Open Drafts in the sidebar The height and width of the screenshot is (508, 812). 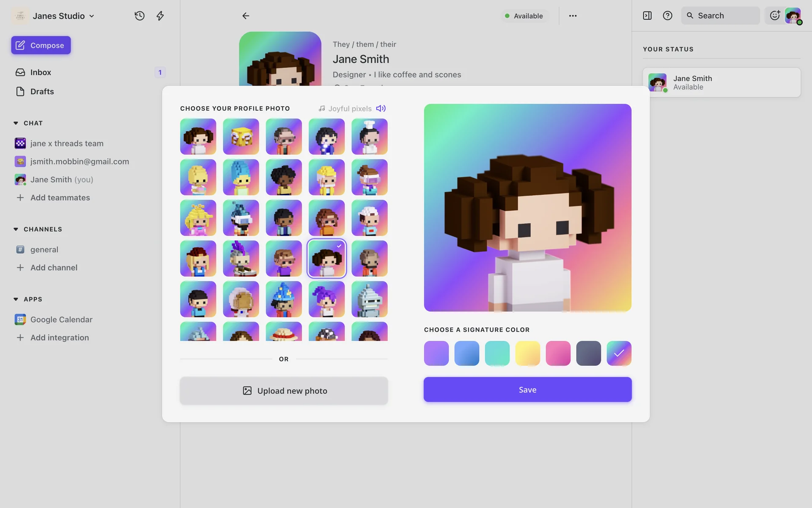coord(42,91)
